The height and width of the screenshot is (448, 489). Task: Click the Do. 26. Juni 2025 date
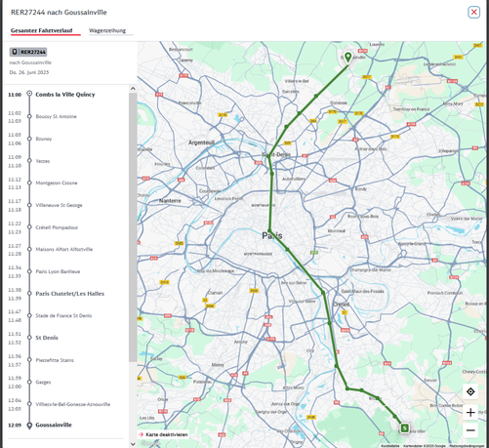click(x=29, y=72)
